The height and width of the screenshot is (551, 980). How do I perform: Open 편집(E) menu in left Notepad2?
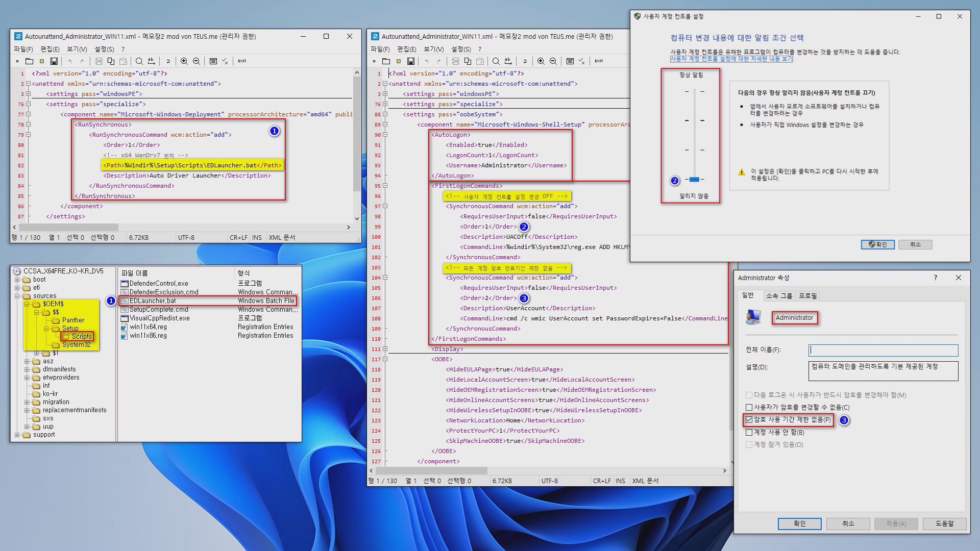click(x=50, y=49)
